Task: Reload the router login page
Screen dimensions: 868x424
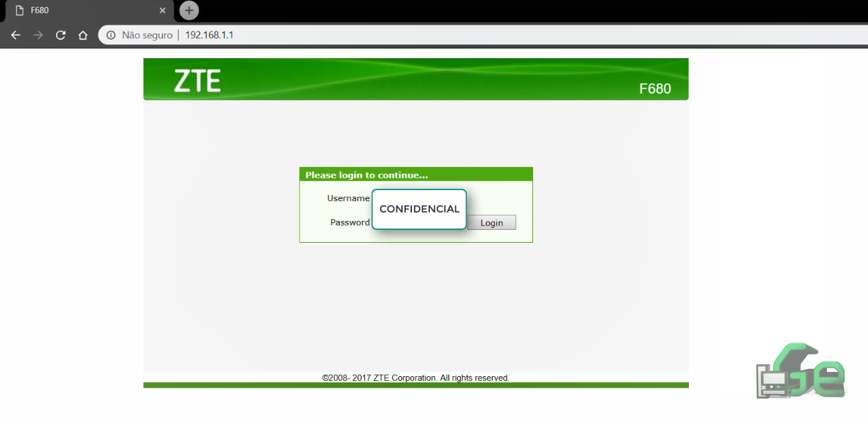Action: [x=61, y=35]
